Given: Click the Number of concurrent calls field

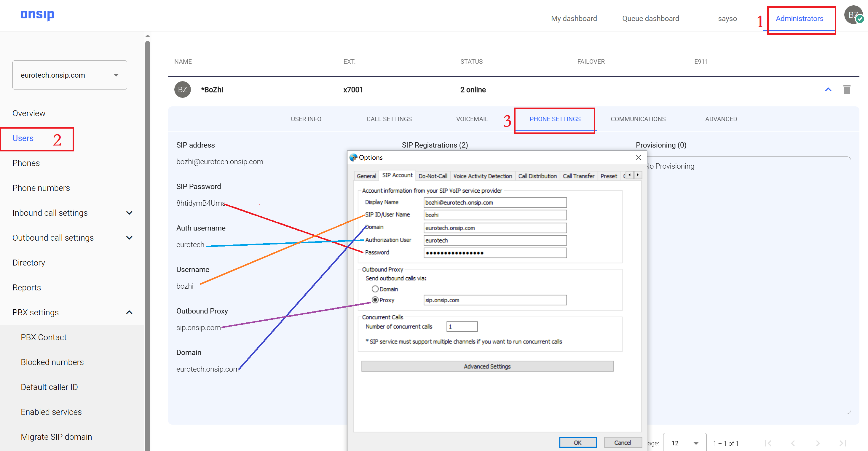Looking at the screenshot, I should [x=462, y=326].
